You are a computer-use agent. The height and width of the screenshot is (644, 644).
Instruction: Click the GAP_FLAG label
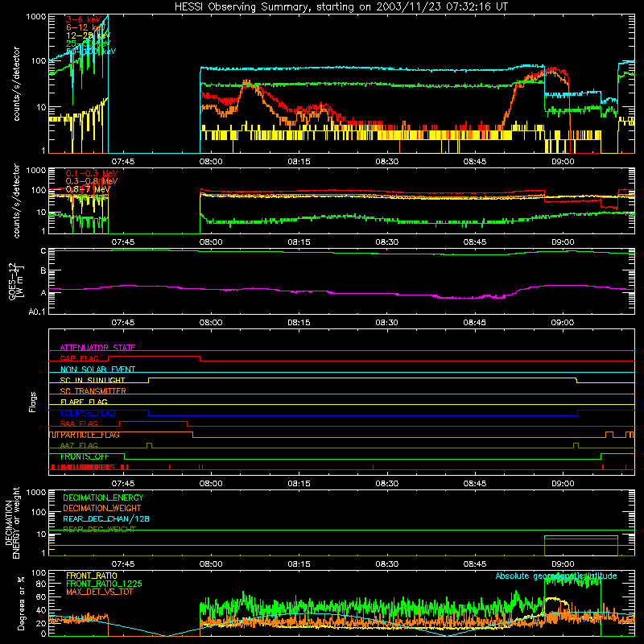point(79,358)
